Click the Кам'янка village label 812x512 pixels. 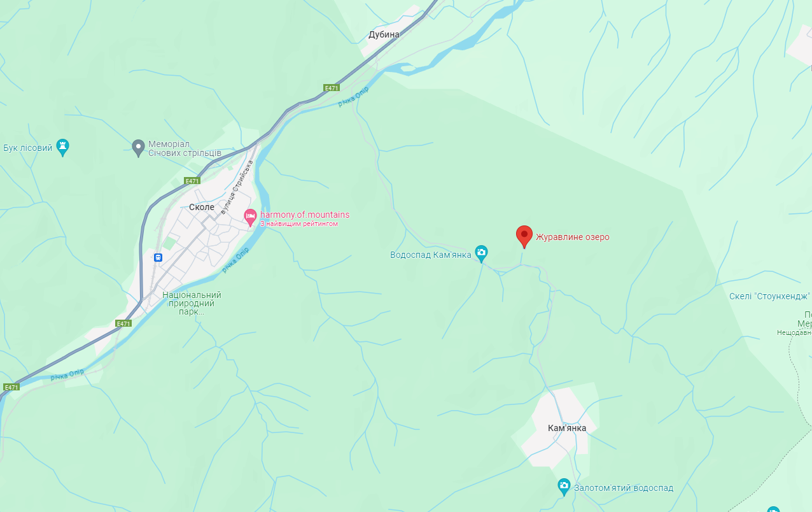(x=567, y=428)
